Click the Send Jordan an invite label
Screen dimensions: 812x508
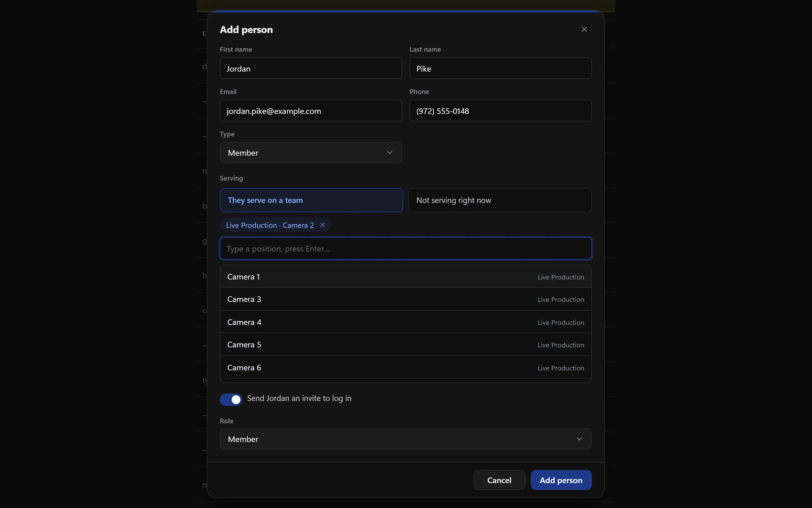[299, 398]
